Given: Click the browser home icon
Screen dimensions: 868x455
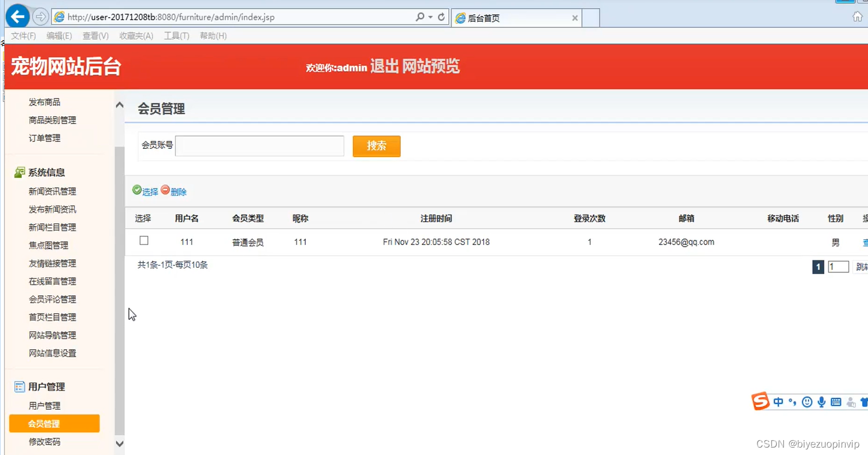Looking at the screenshot, I should pos(857,17).
